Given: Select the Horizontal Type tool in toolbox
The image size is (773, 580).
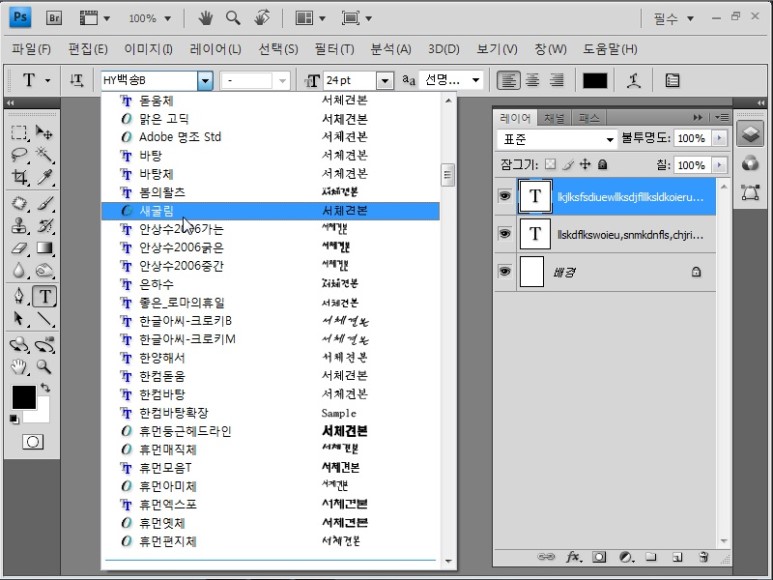Looking at the screenshot, I should 45,296.
